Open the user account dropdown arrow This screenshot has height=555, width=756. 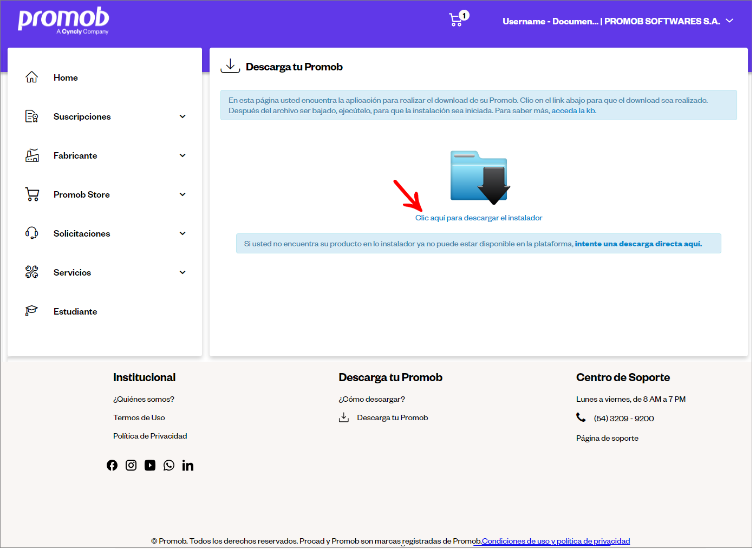tap(729, 21)
